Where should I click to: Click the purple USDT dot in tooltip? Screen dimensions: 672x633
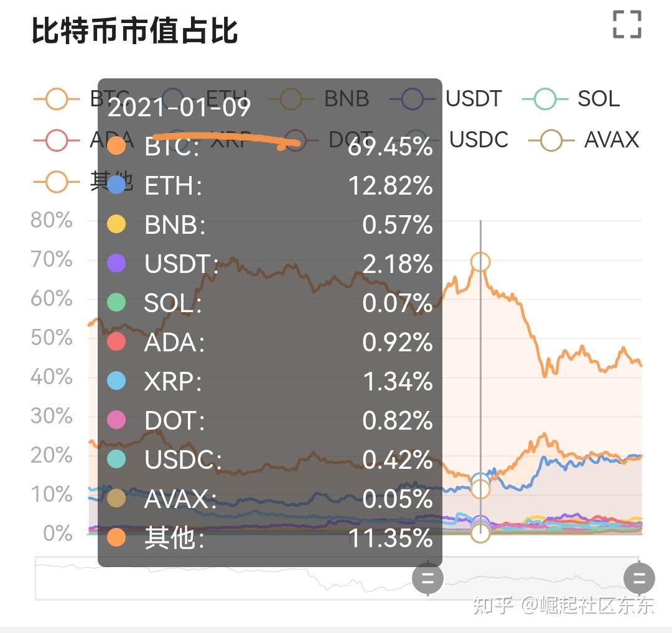click(x=116, y=264)
